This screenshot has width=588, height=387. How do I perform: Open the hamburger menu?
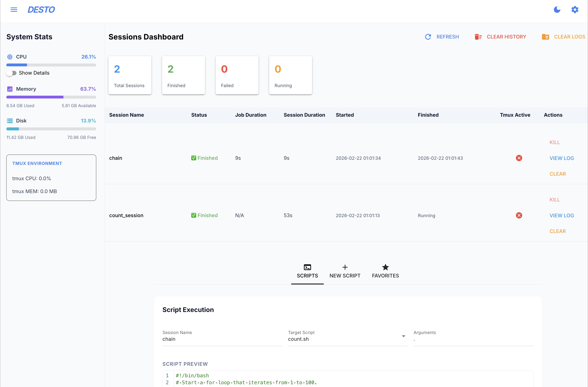14,10
